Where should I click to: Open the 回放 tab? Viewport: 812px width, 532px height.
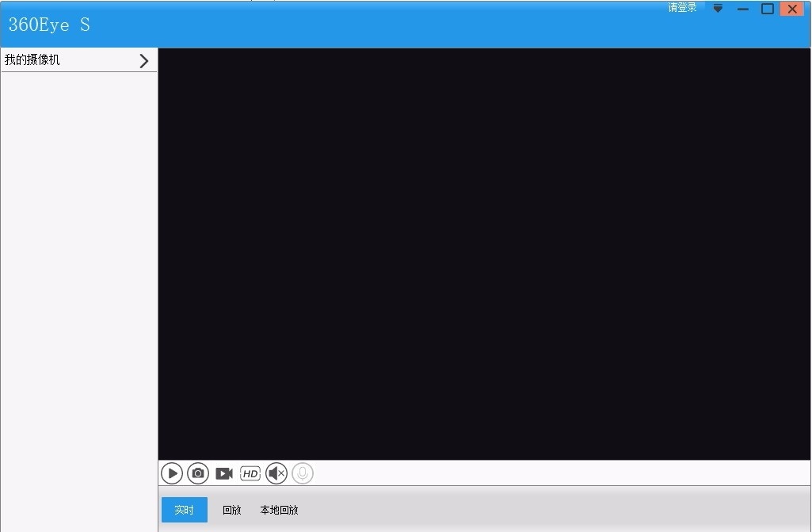tap(232, 510)
